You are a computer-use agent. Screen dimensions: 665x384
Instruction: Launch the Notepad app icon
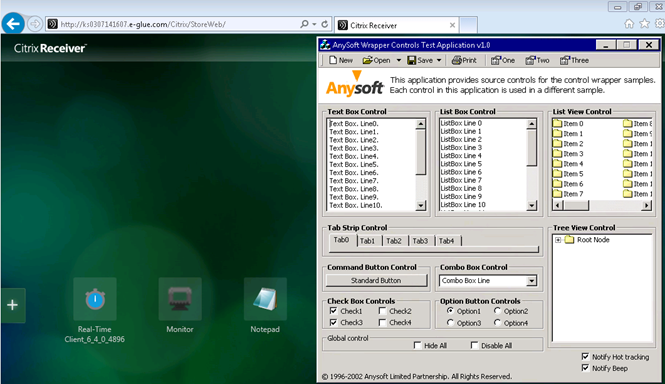(265, 299)
